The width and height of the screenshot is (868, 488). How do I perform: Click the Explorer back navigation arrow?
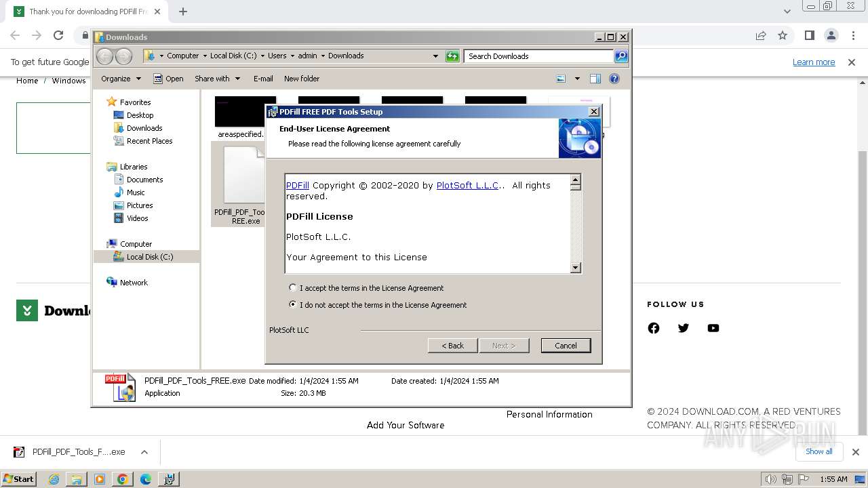coord(105,56)
